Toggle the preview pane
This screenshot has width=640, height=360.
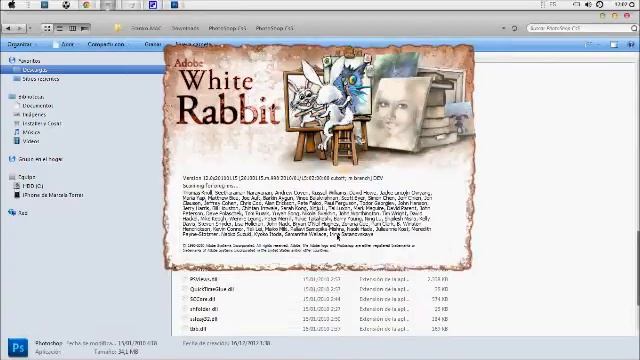[x=614, y=44]
